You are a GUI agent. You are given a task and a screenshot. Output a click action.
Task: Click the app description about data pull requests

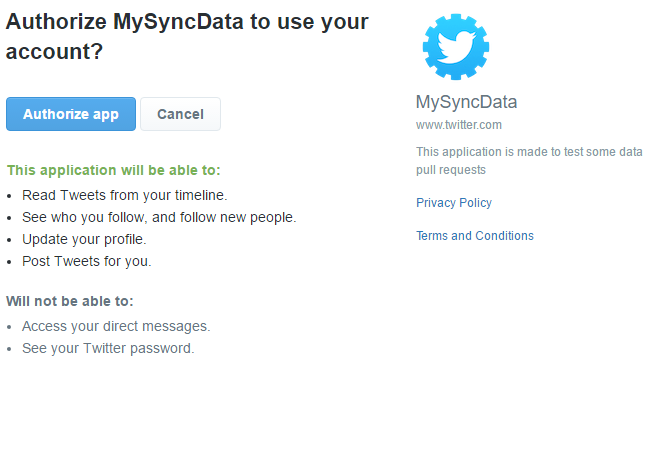click(x=529, y=161)
